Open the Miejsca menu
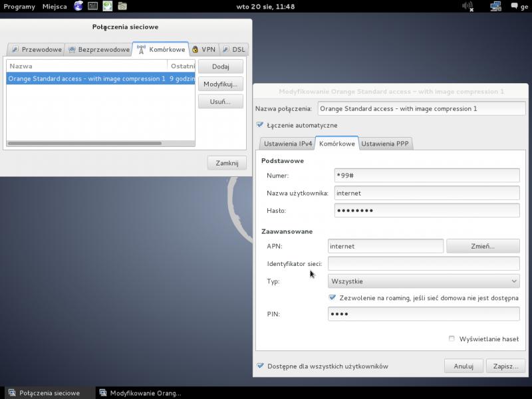 (55, 7)
